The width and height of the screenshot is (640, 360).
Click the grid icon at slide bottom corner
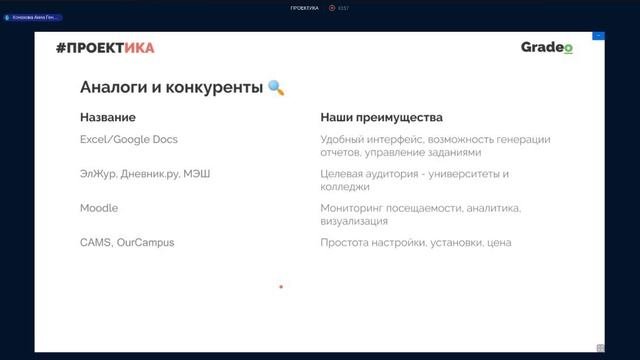pyautogui.click(x=600, y=348)
